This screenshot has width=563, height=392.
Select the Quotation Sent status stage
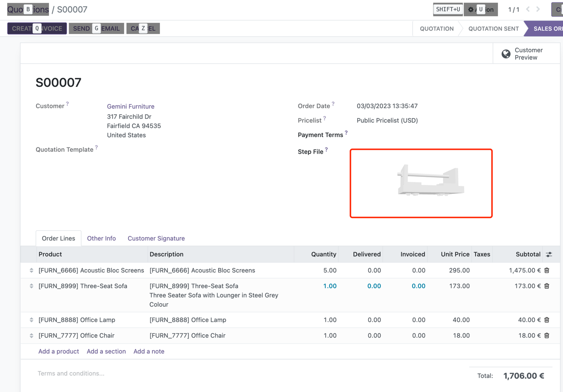[x=493, y=28]
